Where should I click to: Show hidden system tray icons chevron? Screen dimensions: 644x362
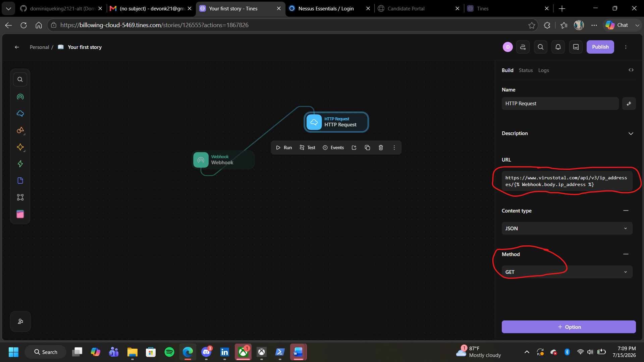point(527,352)
